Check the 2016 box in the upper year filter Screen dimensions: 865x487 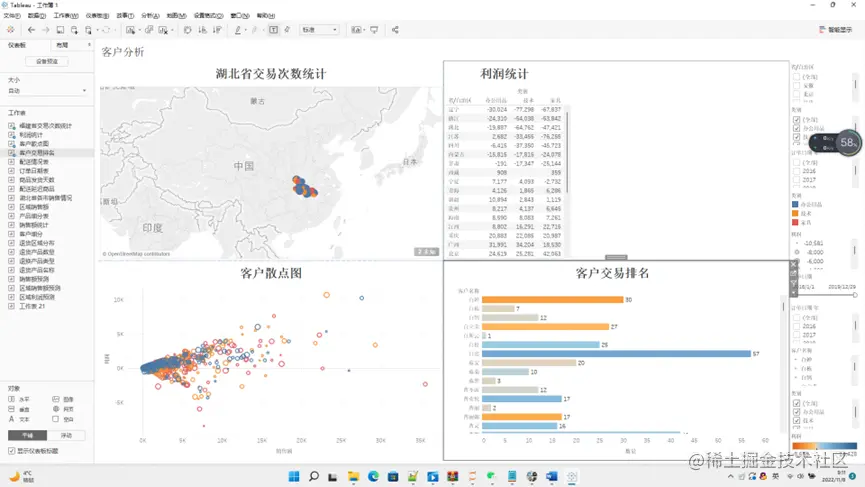point(797,172)
